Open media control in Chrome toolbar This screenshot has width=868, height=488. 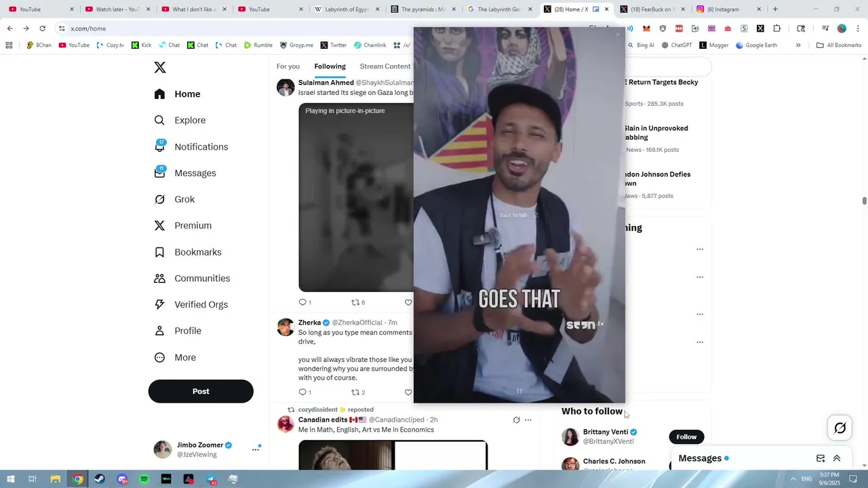(x=825, y=28)
